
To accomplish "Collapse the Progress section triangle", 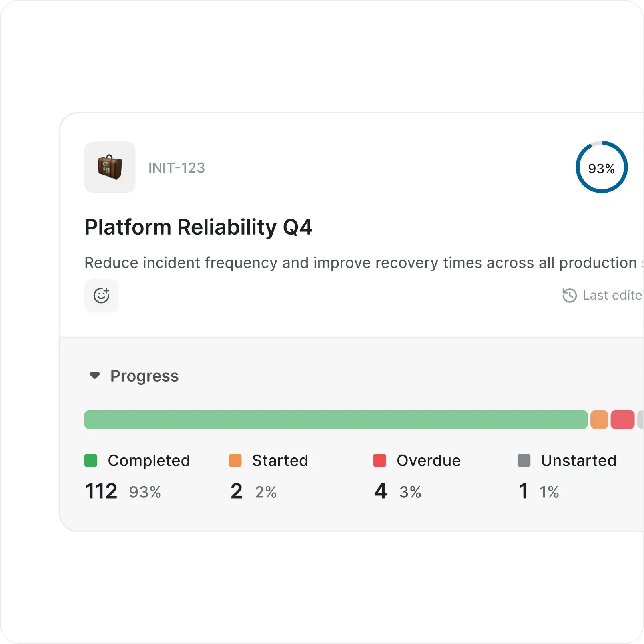I will click(x=95, y=376).
